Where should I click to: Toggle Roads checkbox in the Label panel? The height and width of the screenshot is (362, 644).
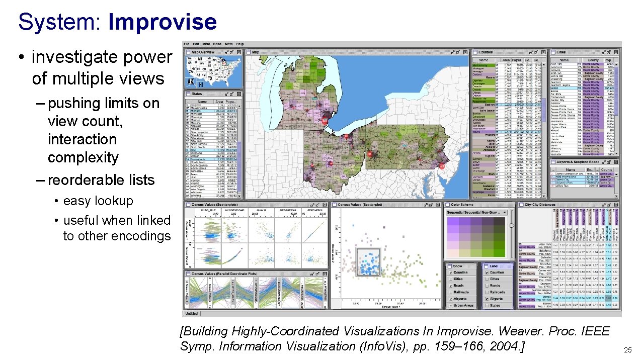point(486,286)
